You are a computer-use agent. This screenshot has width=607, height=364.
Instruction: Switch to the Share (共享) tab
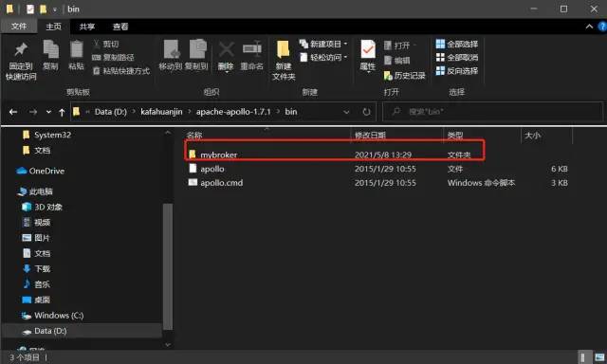tap(86, 27)
